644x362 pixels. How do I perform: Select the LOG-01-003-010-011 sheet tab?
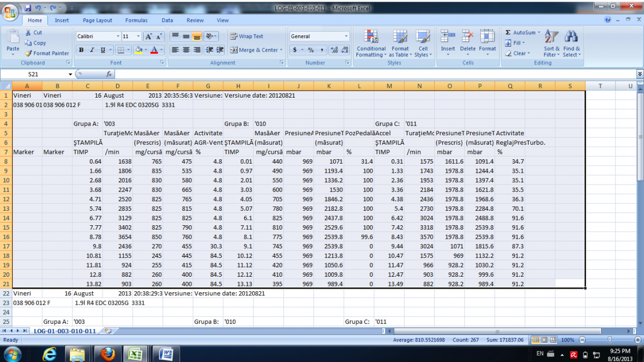coord(65,331)
